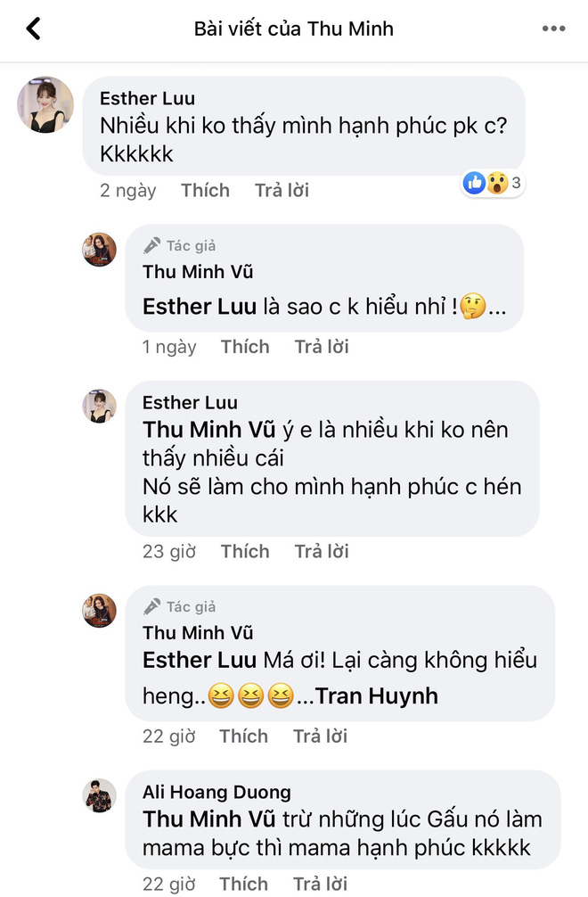This screenshot has height=897, width=588.
Task: Open the three-dots more options menu
Action: point(554,29)
